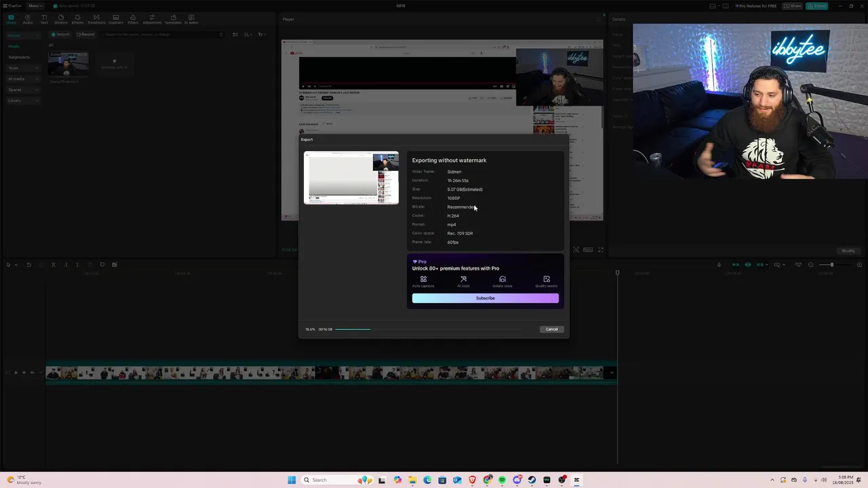This screenshot has height=488, width=868.
Task: Select the Isolate voice Pro feature icon
Action: coord(502,281)
